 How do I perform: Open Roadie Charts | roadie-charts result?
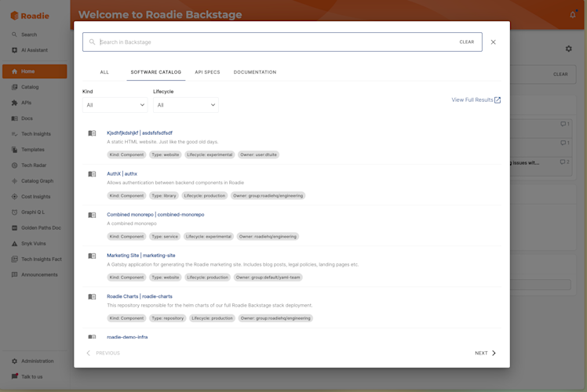click(x=140, y=296)
